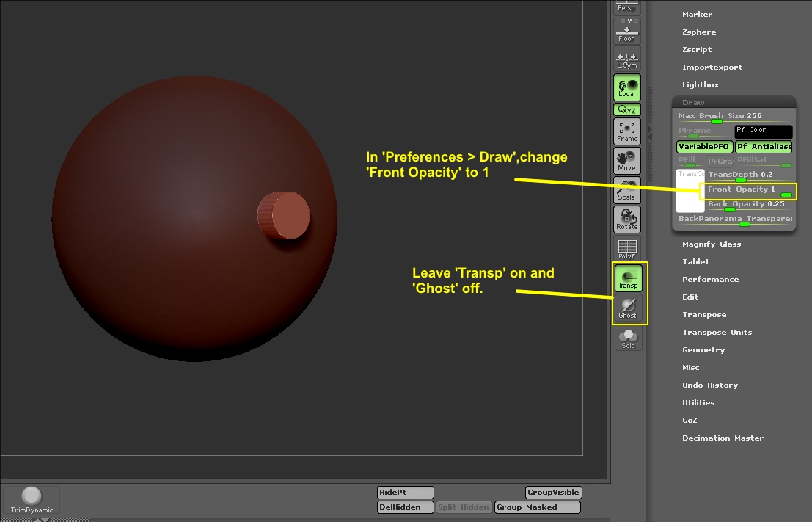Enable the Ghost transparency toggle
This screenshot has height=522, width=812.
[628, 308]
